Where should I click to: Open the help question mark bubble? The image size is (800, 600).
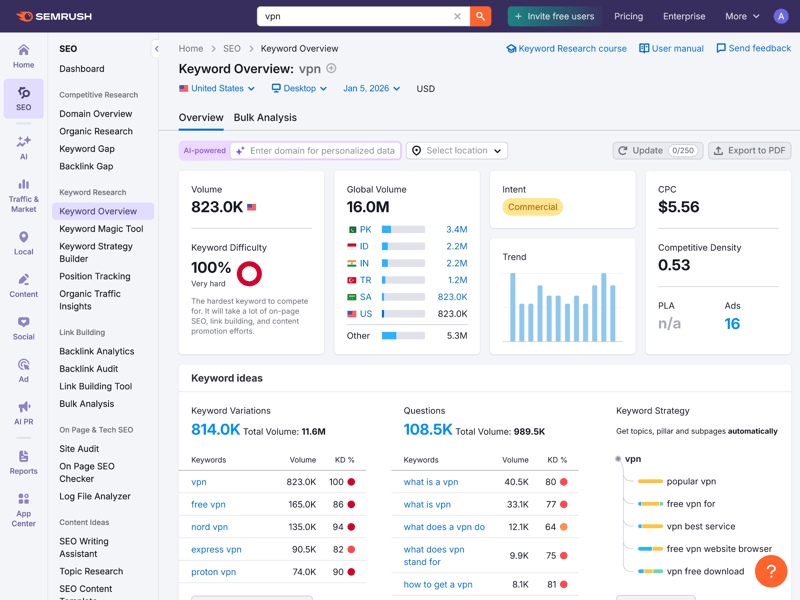pyautogui.click(x=771, y=571)
